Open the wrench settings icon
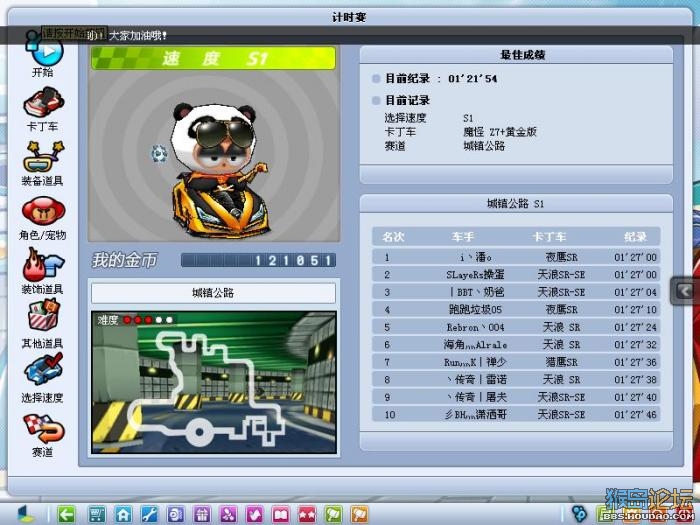The width and height of the screenshot is (700, 525). 149,514
